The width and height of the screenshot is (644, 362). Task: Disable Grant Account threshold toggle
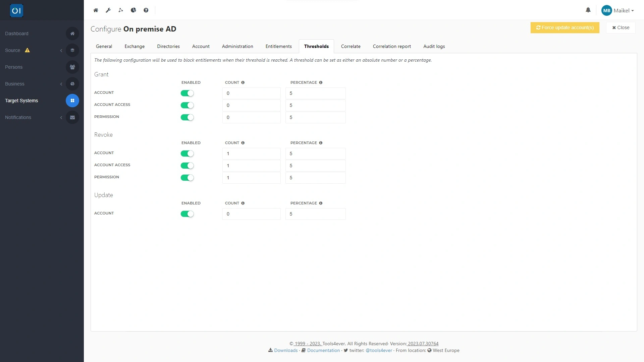(x=187, y=93)
